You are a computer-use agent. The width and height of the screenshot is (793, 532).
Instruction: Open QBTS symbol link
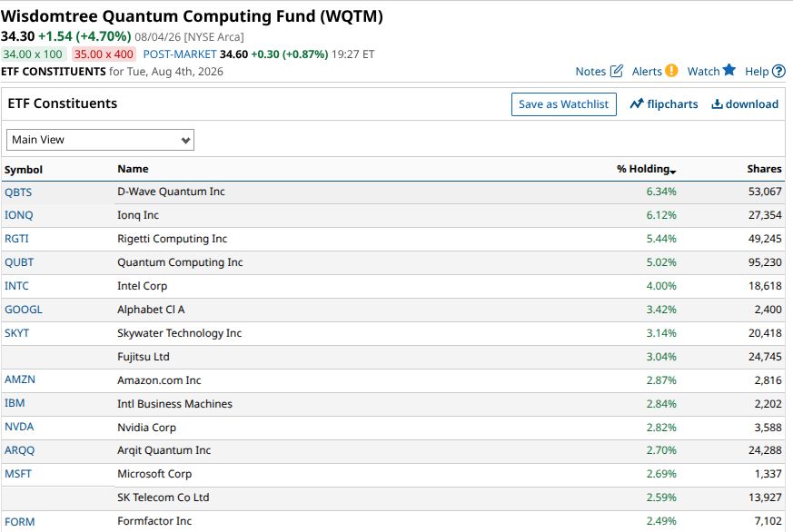(18, 192)
